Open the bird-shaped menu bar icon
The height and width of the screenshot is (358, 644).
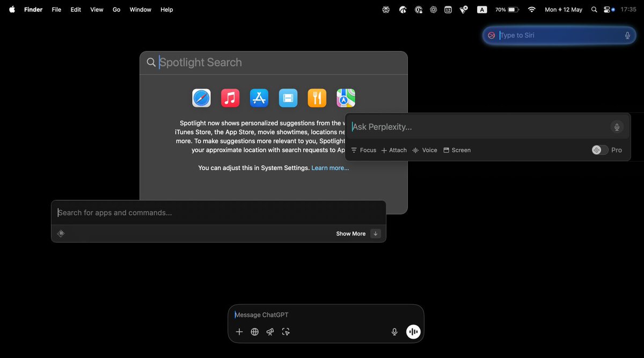coord(402,10)
